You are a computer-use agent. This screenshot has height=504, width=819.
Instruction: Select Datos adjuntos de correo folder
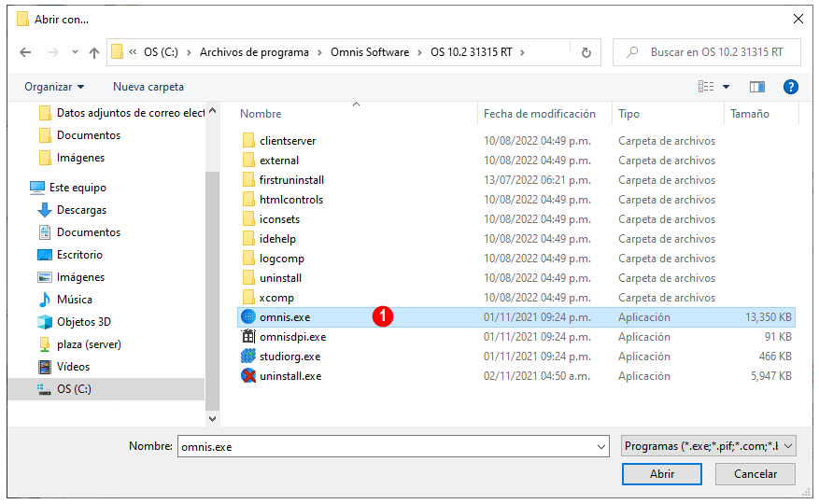point(121,113)
